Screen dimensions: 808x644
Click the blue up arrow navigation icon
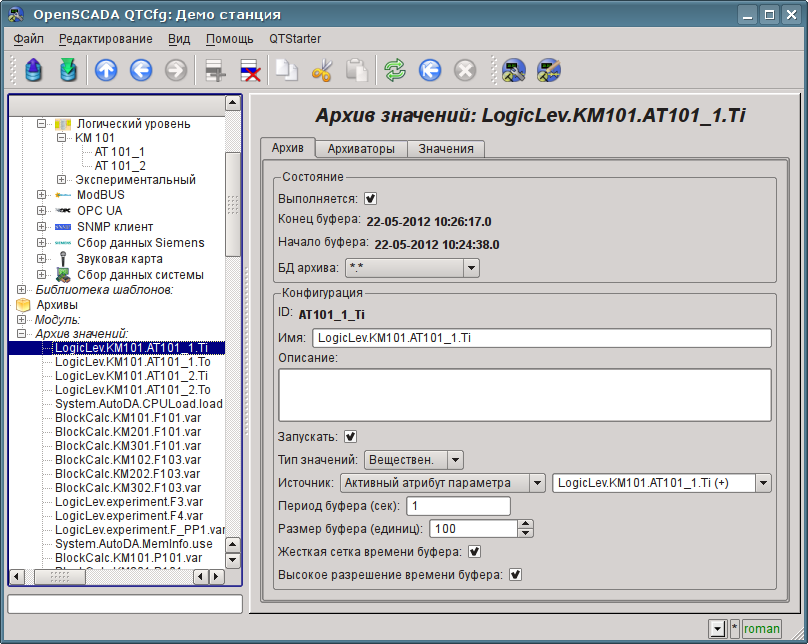pyautogui.click(x=106, y=70)
